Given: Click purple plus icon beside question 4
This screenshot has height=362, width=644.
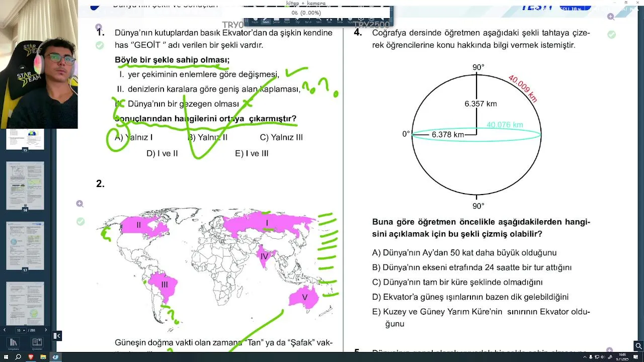Looking at the screenshot, I should pos(611,17).
